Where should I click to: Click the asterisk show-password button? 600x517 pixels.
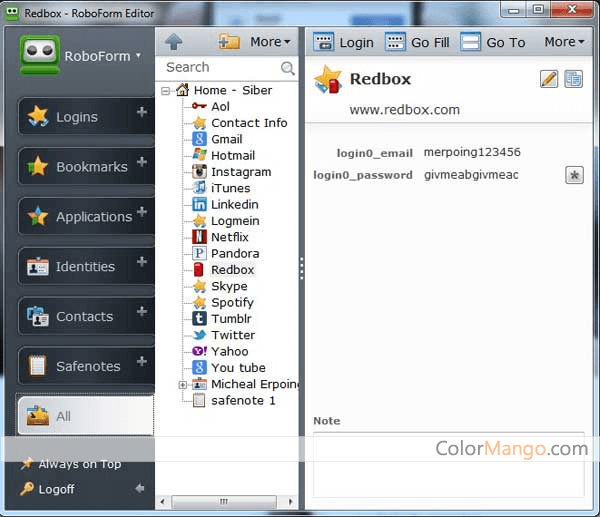tap(574, 175)
